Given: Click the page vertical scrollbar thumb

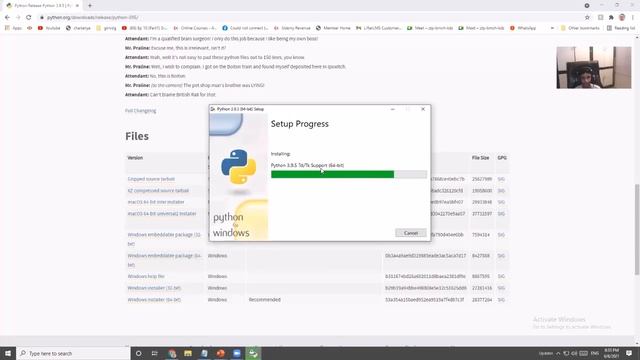Looking at the screenshot, I should [x=637, y=229].
